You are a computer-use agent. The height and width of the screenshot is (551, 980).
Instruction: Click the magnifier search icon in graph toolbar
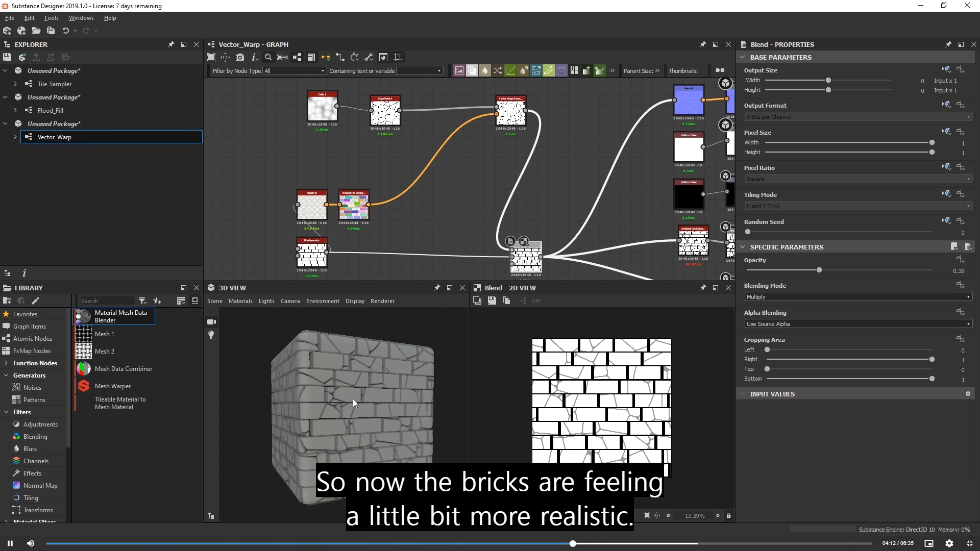click(x=268, y=57)
